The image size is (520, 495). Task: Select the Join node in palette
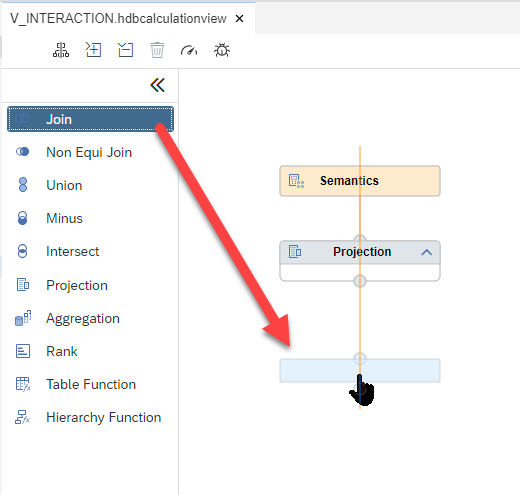[90, 119]
